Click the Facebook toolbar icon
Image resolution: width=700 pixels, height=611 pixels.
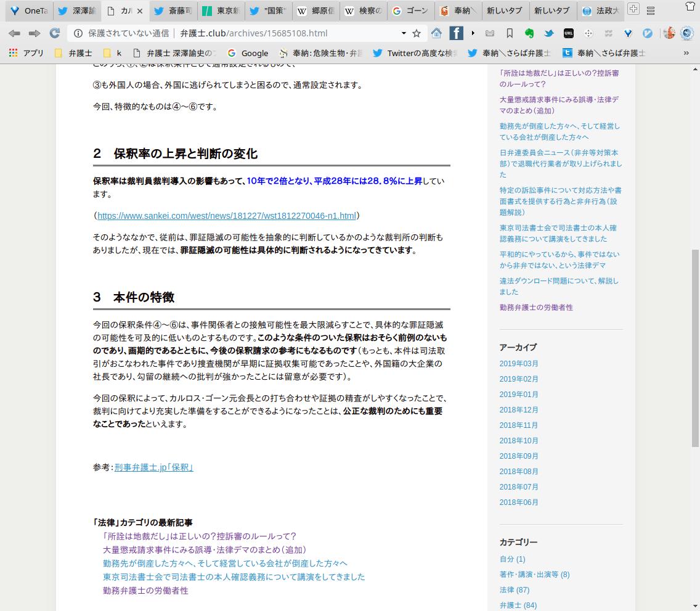pyautogui.click(x=456, y=33)
